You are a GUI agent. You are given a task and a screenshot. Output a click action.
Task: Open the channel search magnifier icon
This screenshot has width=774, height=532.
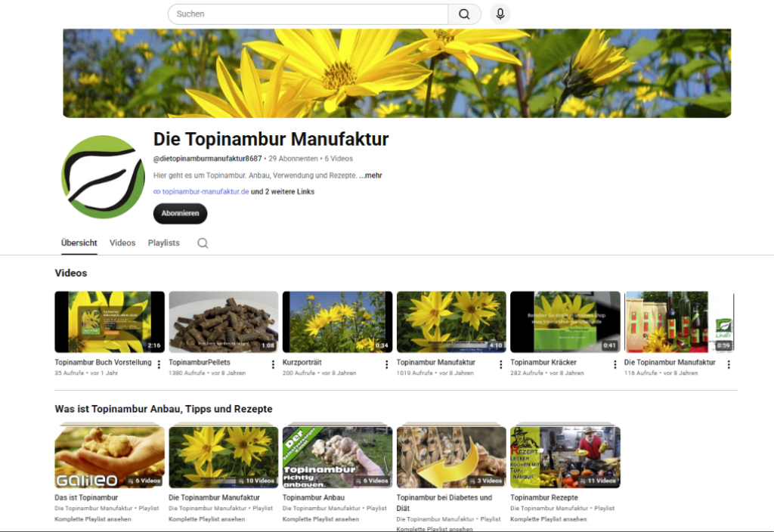203,243
